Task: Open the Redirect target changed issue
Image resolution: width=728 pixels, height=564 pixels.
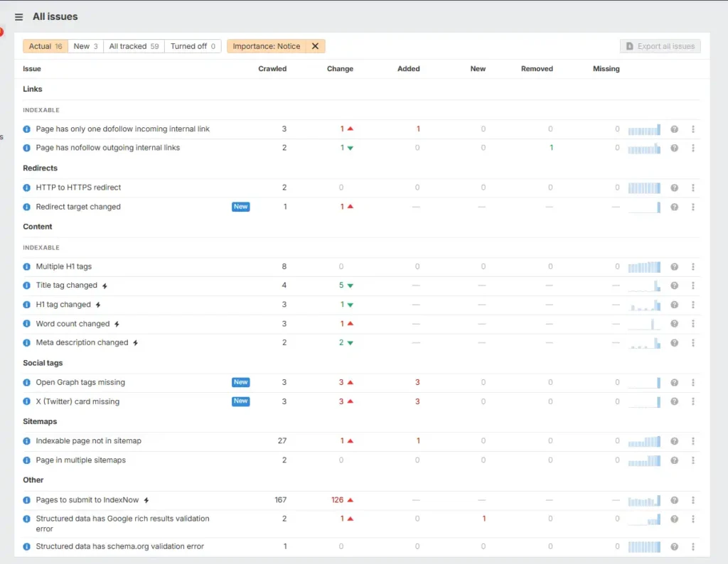Action: click(x=78, y=207)
